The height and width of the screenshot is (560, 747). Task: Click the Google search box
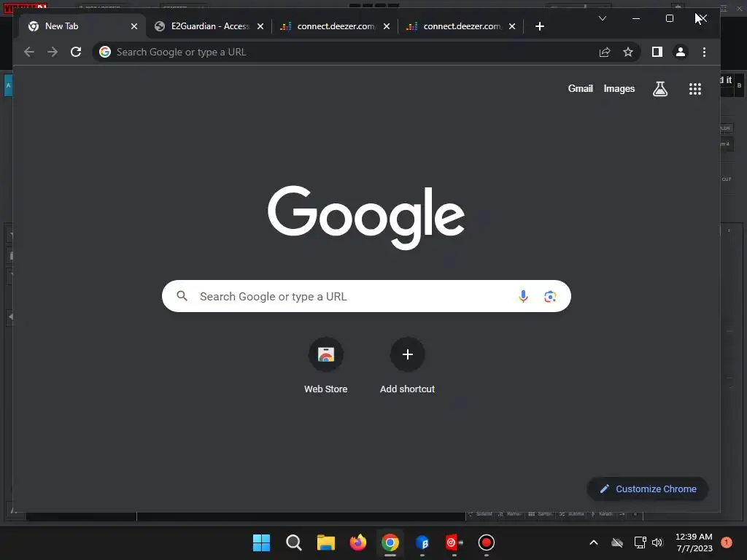[366, 296]
